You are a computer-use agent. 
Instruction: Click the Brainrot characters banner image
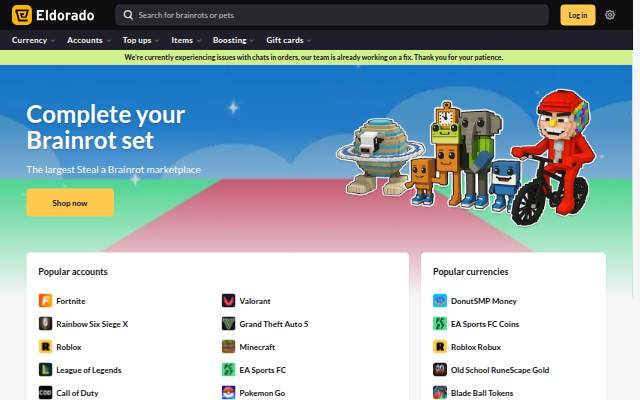click(465, 157)
